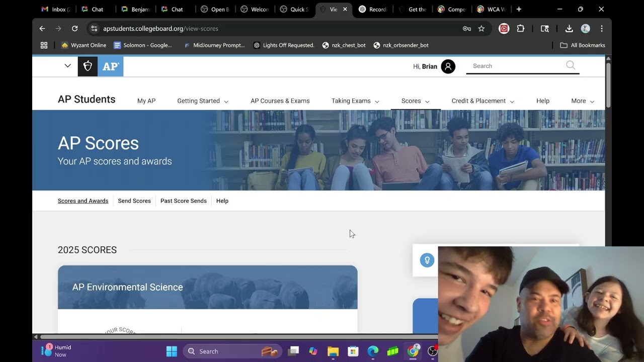Open AP Courses & Exams nav item
This screenshot has height=362, width=644.
(280, 101)
